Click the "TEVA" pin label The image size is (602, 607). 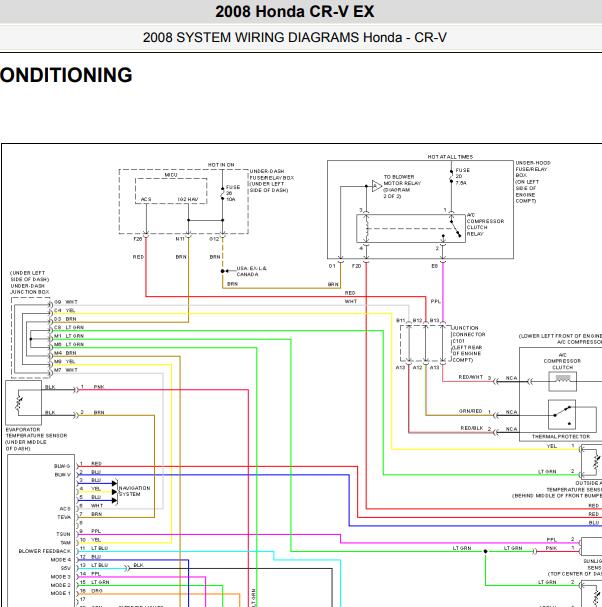click(64, 517)
